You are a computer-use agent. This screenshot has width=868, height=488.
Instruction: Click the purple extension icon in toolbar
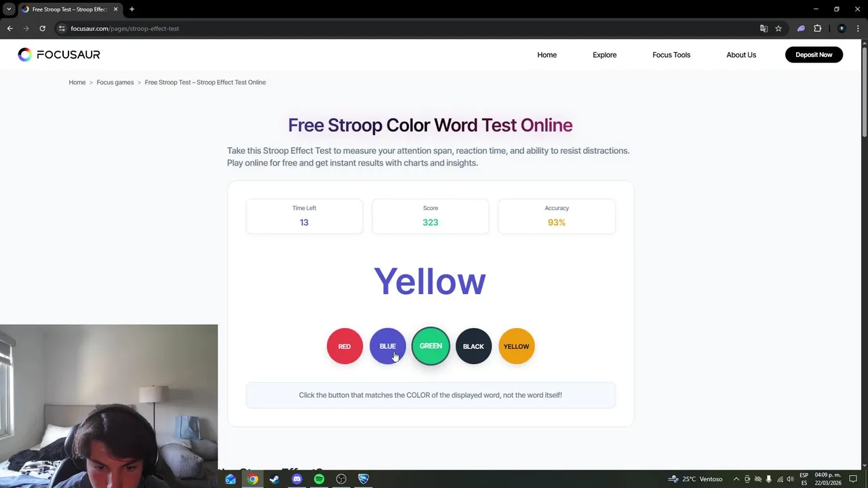pyautogui.click(x=801, y=28)
